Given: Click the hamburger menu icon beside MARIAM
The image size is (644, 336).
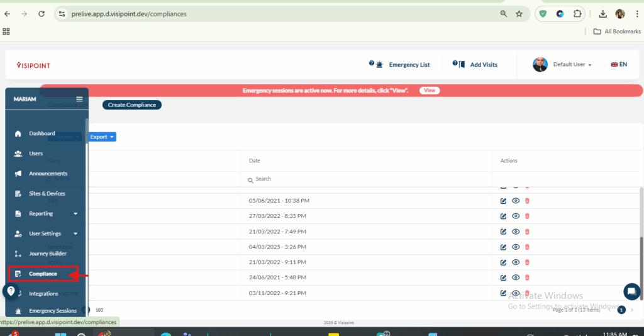Looking at the screenshot, I should (x=79, y=99).
